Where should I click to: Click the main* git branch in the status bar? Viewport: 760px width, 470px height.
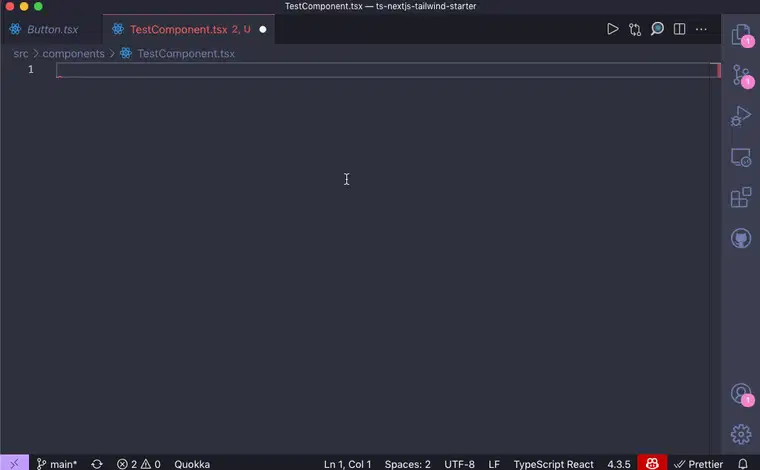(x=57, y=464)
